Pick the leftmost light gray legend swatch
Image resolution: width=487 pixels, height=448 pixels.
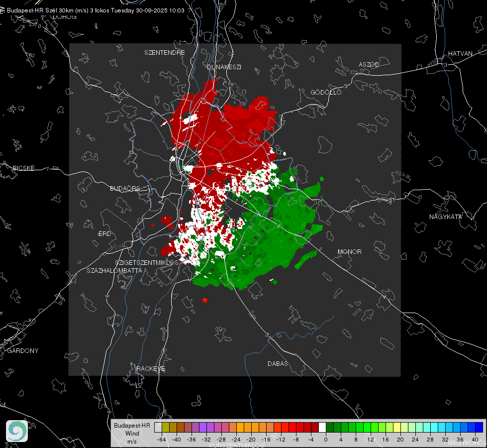coord(158,427)
